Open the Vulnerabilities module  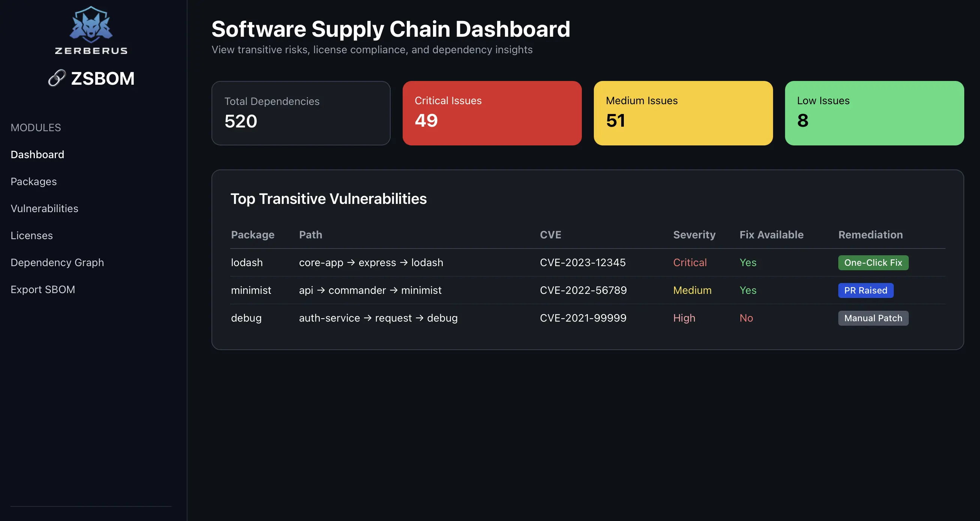[45, 208]
